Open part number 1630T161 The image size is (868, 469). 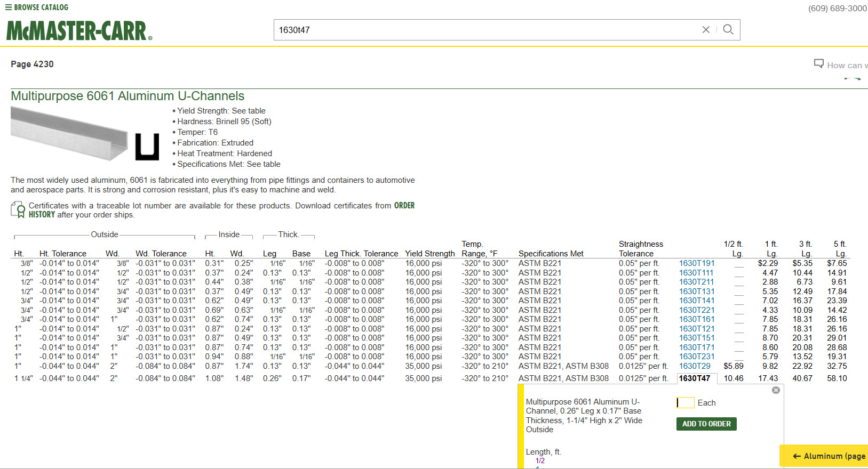[696, 319]
